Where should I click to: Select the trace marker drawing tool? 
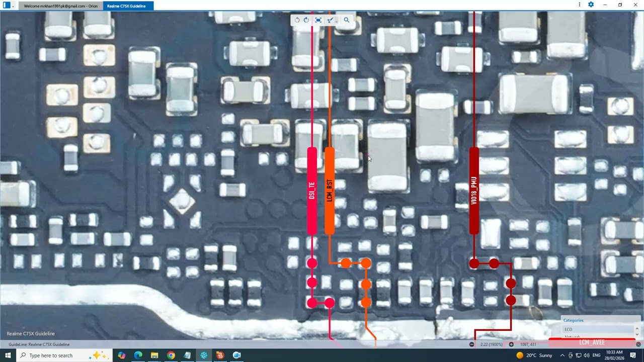tap(330, 20)
